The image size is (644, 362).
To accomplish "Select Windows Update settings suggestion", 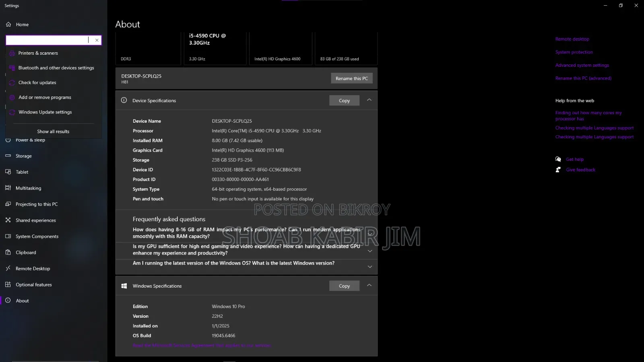I will tap(53, 112).
